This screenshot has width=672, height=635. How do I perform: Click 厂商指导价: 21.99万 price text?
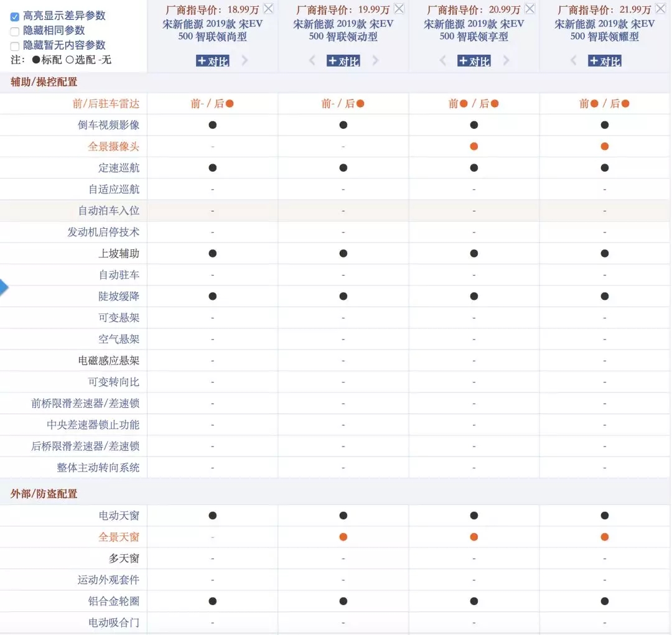pyautogui.click(x=604, y=9)
